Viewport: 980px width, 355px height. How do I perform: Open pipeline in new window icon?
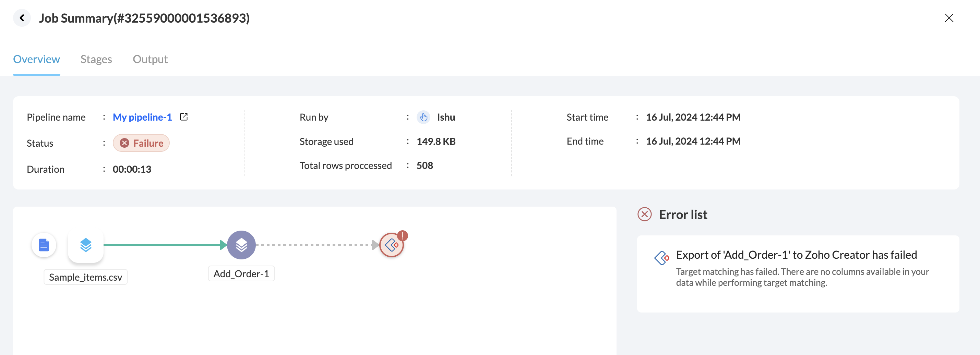click(184, 117)
